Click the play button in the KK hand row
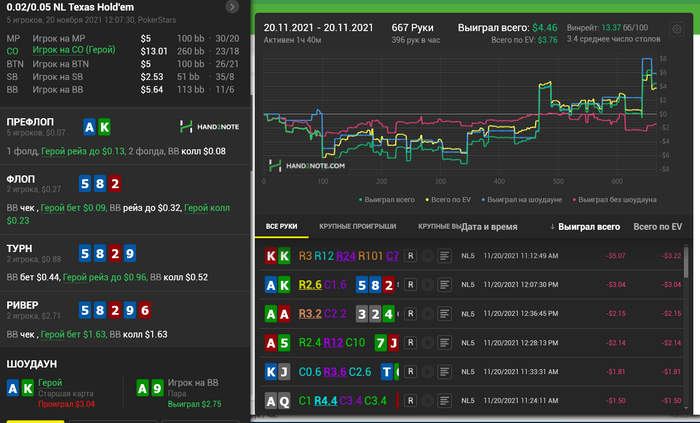This screenshot has width=700, height=423. [x=427, y=256]
